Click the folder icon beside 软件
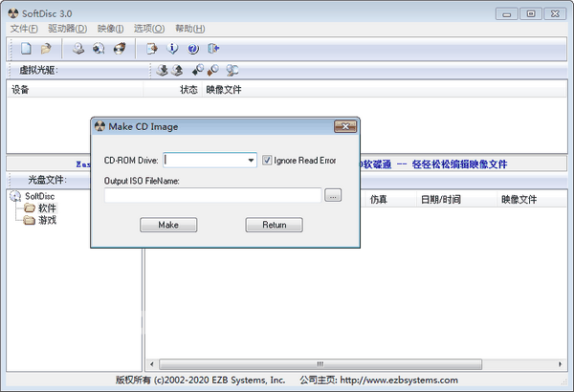 click(x=30, y=208)
